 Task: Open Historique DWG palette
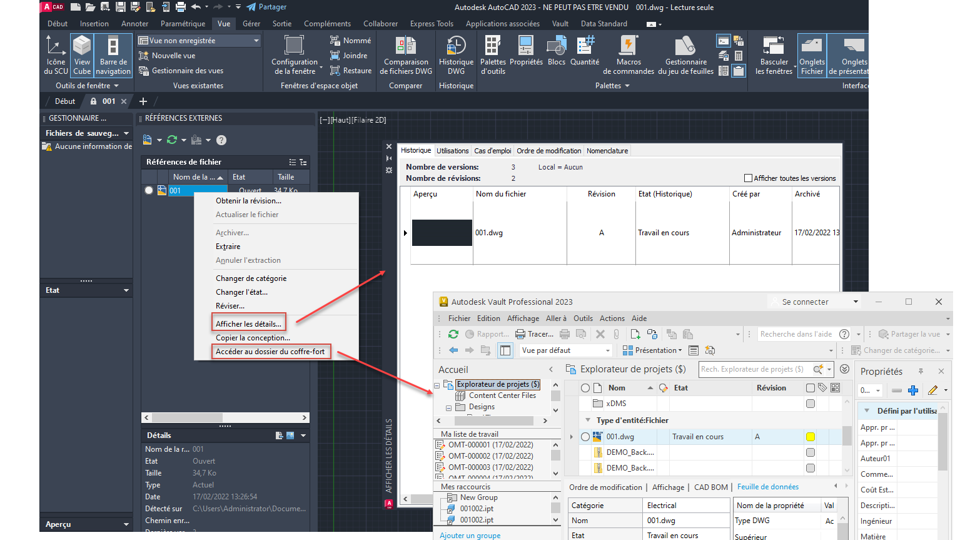[x=456, y=55]
